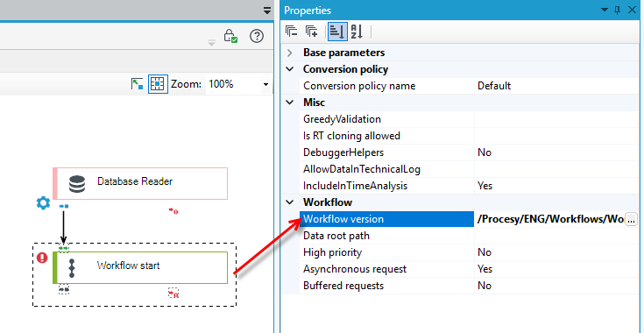
Task: Select Is RT cloning allowed property
Action: (387, 136)
